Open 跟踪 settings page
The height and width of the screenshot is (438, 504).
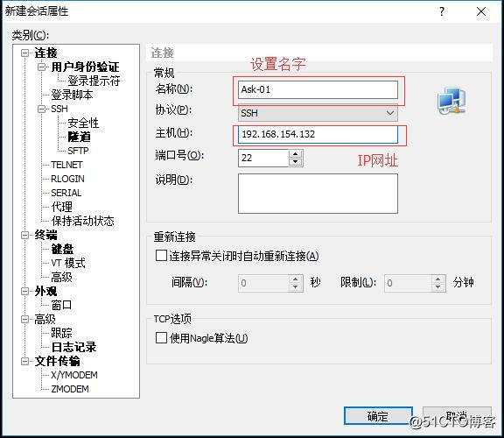[x=62, y=333]
